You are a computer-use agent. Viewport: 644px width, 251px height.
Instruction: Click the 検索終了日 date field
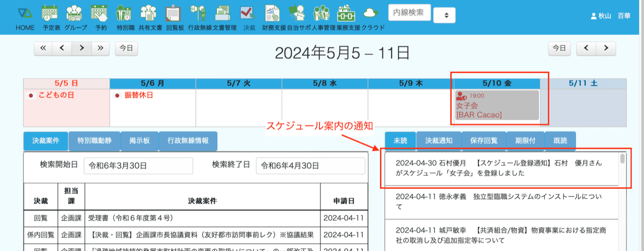tap(310, 165)
